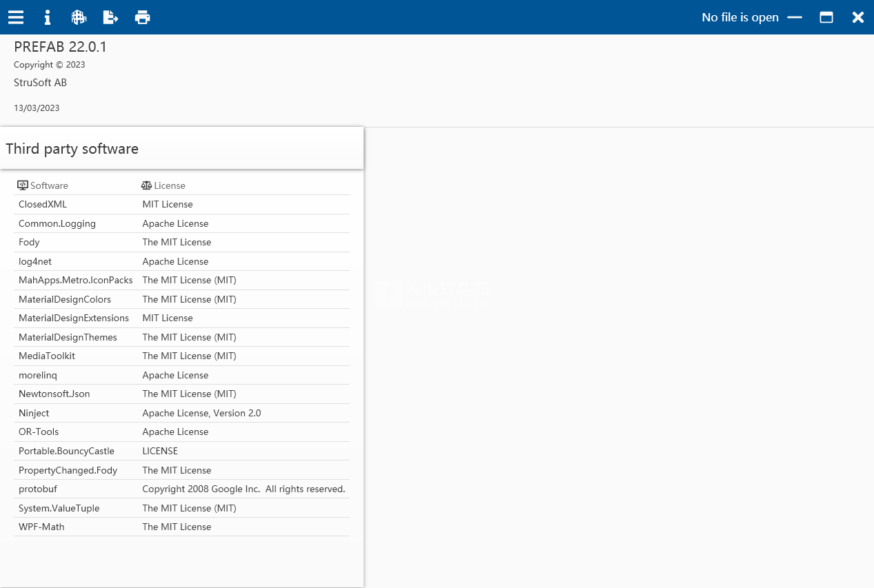Click the protobuf Google copyright text
The width and height of the screenshot is (874, 588).
click(x=244, y=489)
